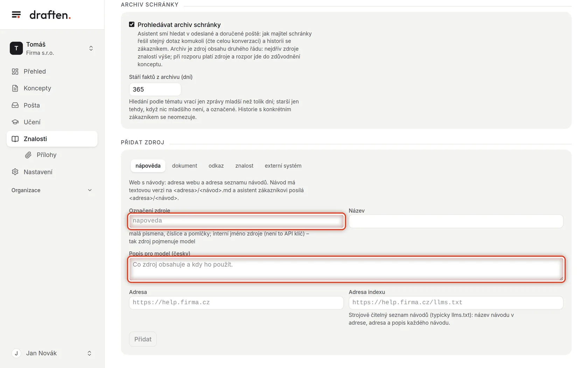The height and width of the screenshot is (368, 588).
Task: Click the Přidat button
Action: tap(143, 339)
